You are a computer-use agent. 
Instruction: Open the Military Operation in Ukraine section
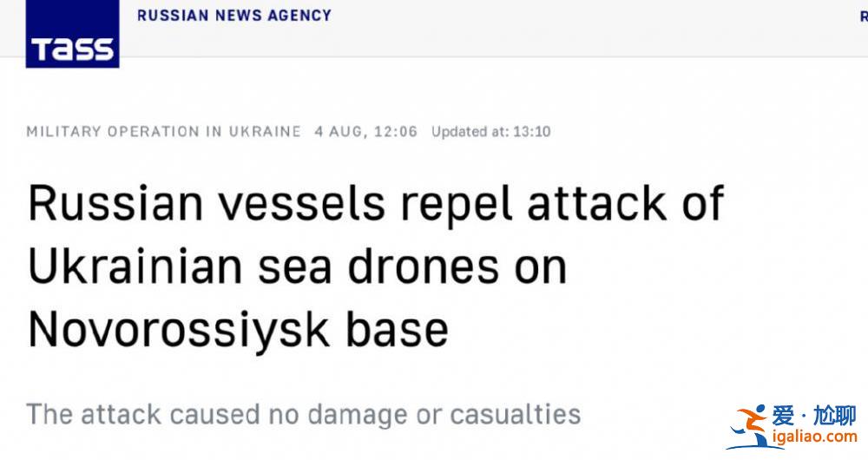click(164, 132)
